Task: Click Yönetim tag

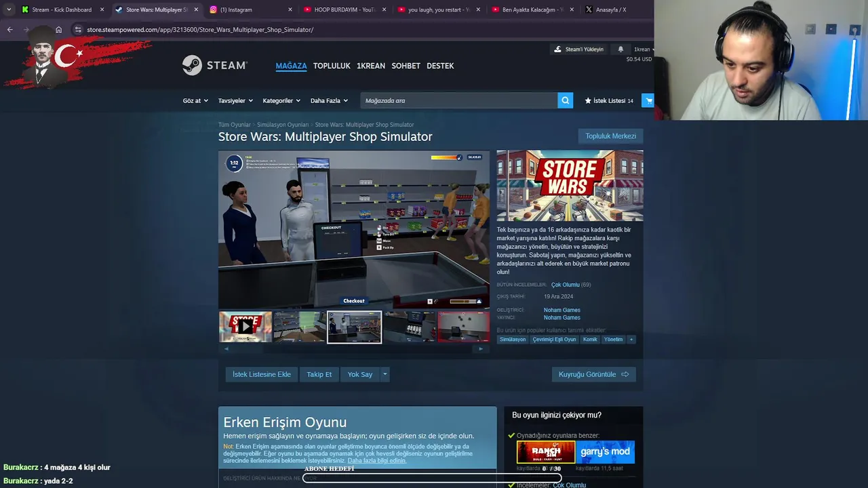Action: point(613,339)
